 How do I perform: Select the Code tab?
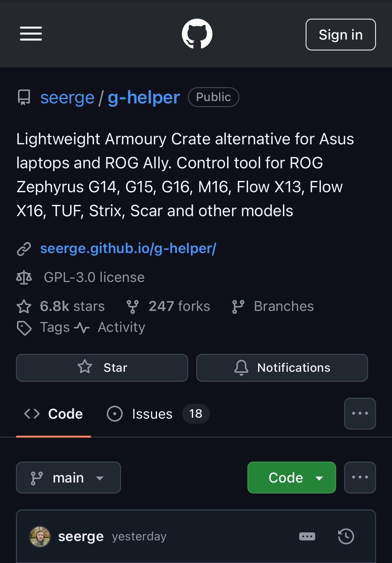54,414
